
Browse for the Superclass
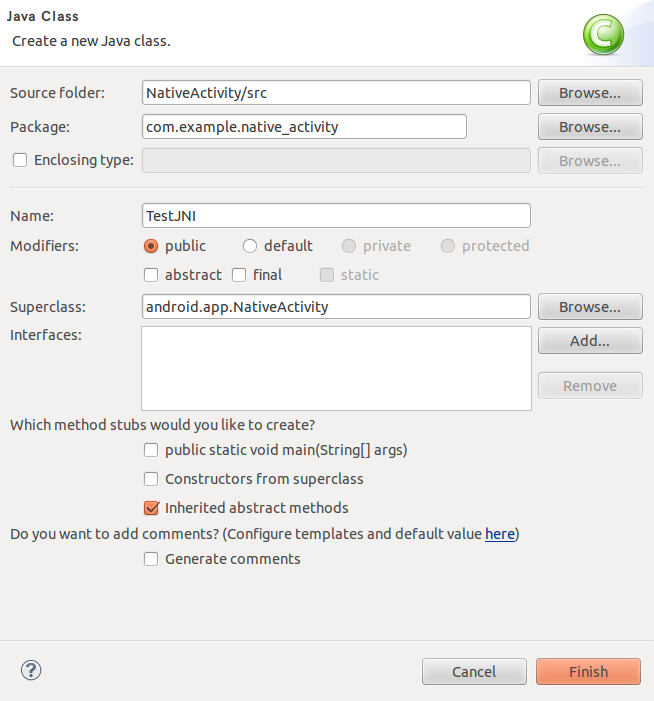coord(590,307)
